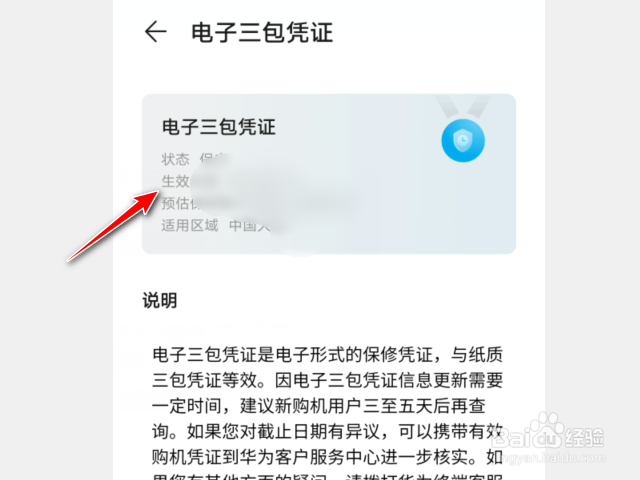The image size is (640, 480).
Task: Tap the 中国大 region value text
Action: (249, 225)
